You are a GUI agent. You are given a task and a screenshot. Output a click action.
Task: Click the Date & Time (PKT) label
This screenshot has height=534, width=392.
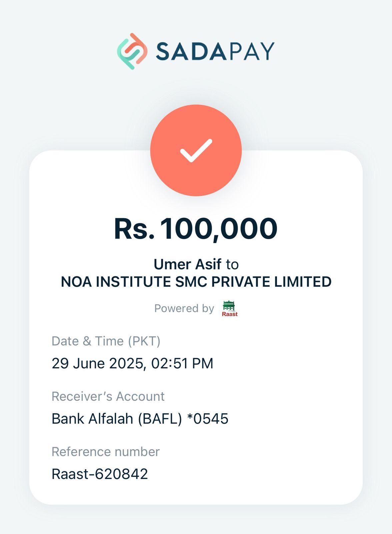coord(106,341)
